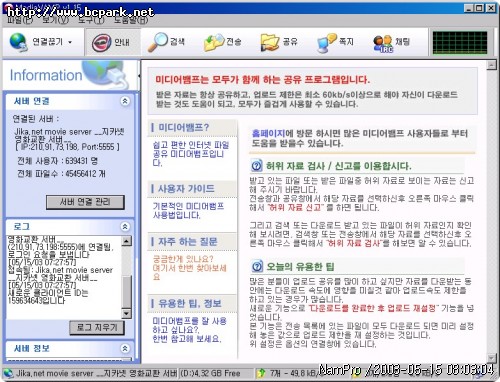Click the 쉽고 편한 인터넷 파일 공유 link
Screen dimensions: 500x382
190,154
